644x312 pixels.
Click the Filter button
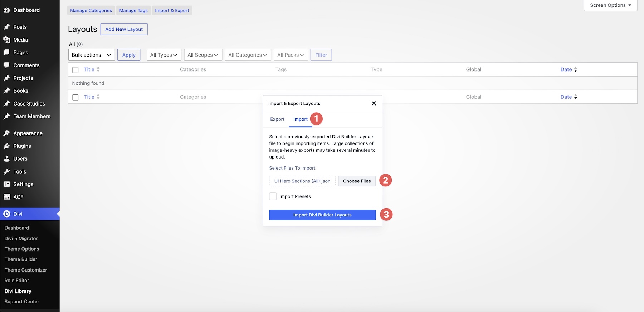321,55
